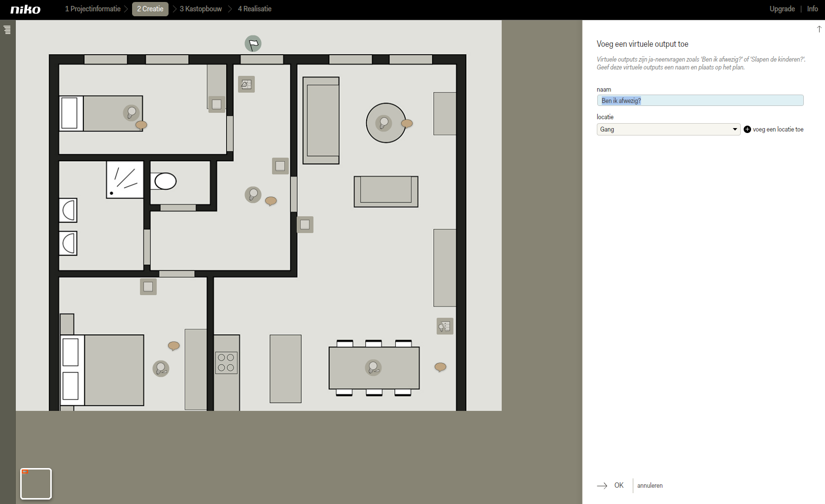Click the Niko logo
Screen dimensions: 825x504
[x=26, y=9]
